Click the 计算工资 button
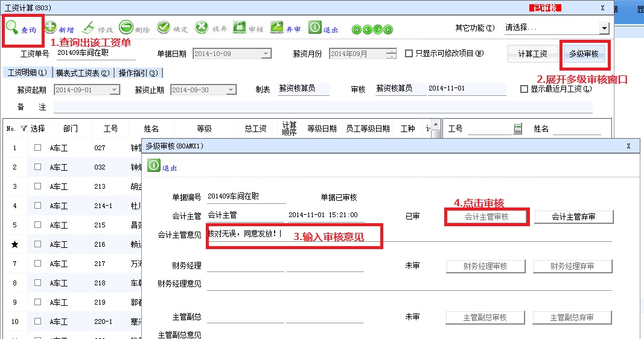This screenshot has height=339, width=644. [x=532, y=54]
